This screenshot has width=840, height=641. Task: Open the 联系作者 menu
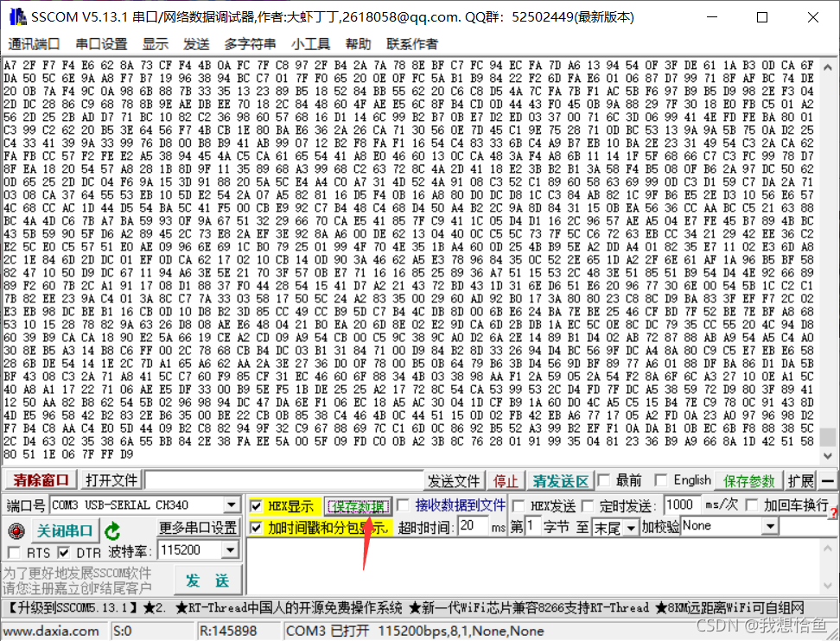412,44
